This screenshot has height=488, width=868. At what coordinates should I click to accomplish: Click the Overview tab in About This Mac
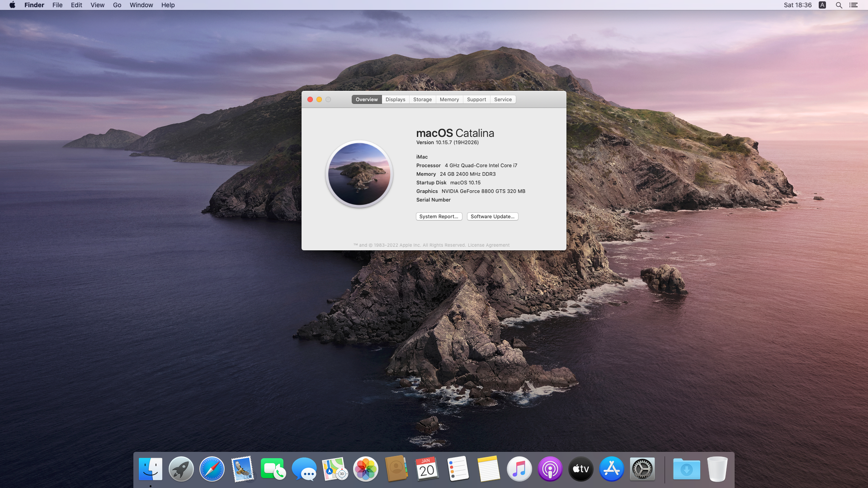coord(366,99)
